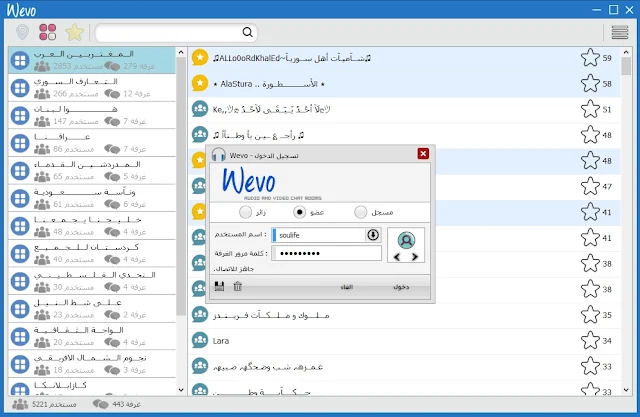Click the الغاء (cancel) button
Viewport: 640px width, 417px height.
click(347, 287)
